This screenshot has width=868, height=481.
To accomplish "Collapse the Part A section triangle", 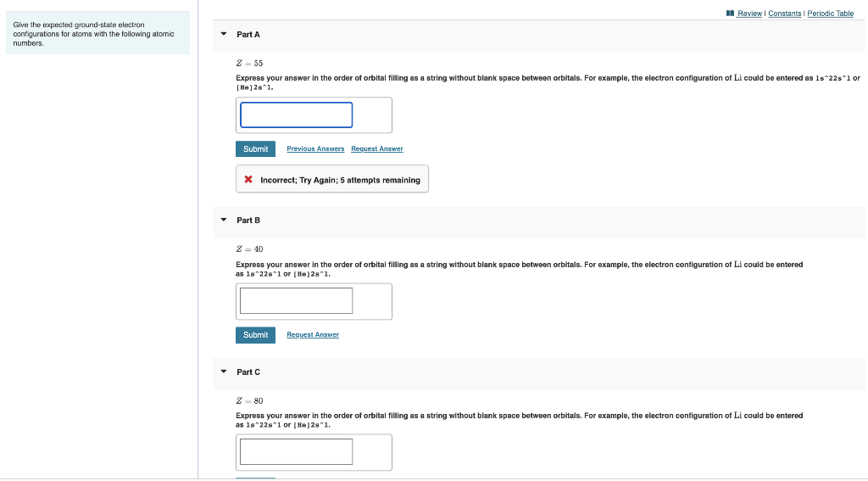I will click(224, 34).
